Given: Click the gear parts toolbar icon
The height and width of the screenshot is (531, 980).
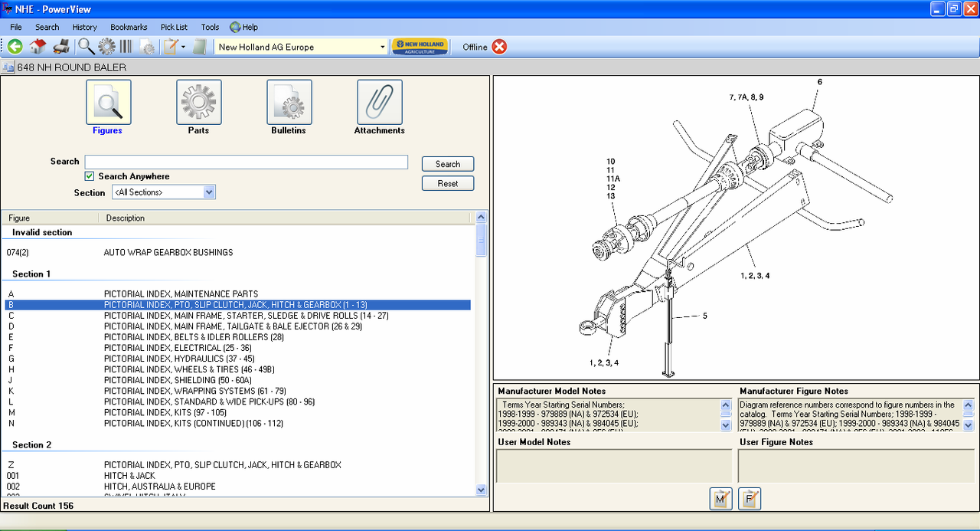Looking at the screenshot, I should [x=106, y=47].
